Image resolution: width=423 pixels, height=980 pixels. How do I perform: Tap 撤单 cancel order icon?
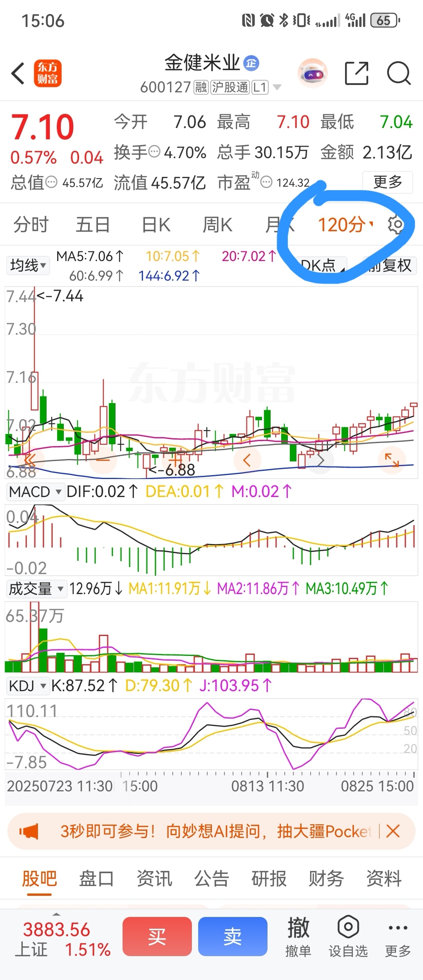298,937
